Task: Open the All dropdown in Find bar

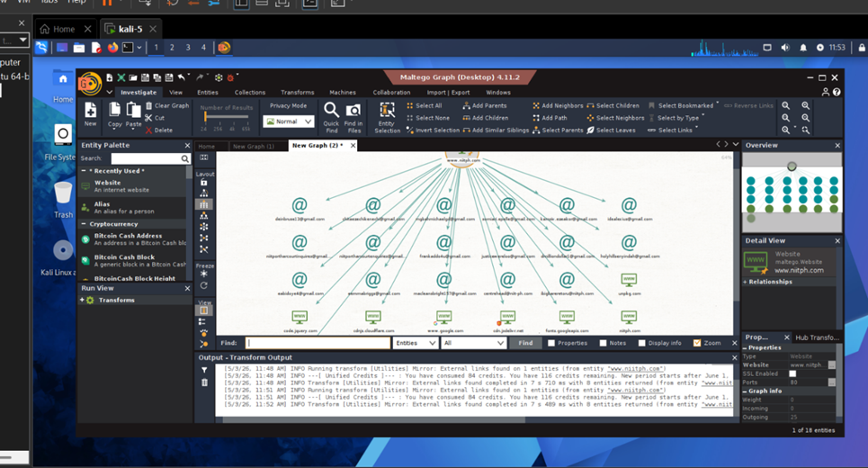Action: coord(473,344)
